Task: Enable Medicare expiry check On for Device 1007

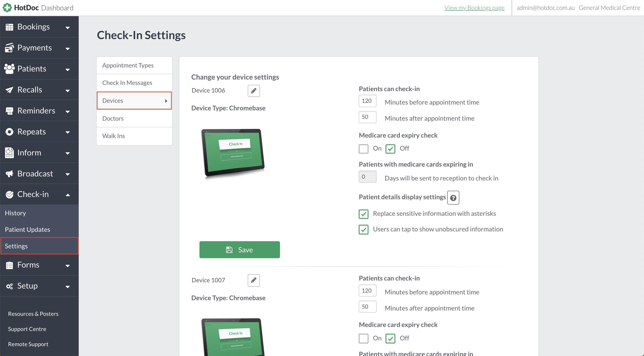Action: point(364,339)
